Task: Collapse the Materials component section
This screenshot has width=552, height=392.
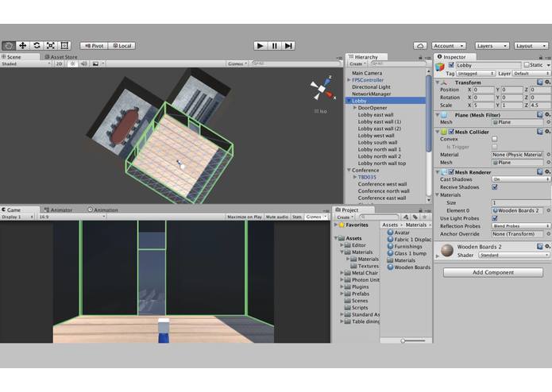Action: (x=438, y=194)
